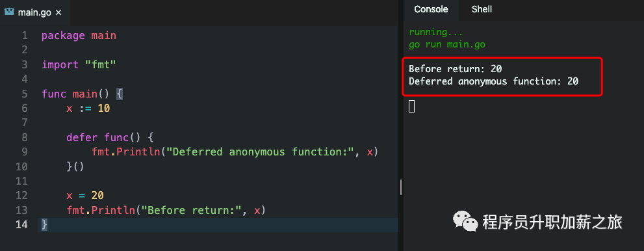Click the "defer func() {" line
644x251 pixels.
[110, 137]
